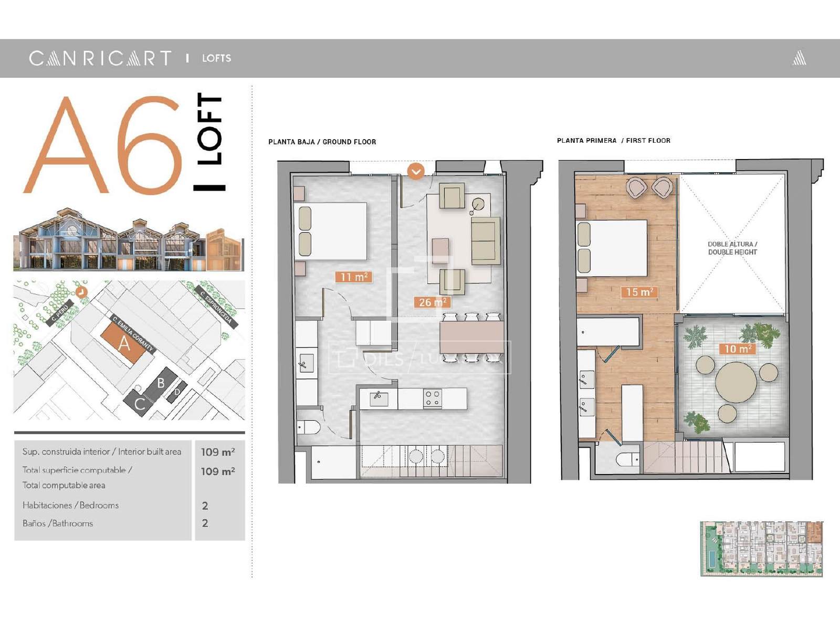Click the round side table in the living room
This screenshot has width=840, height=630.
(x=478, y=204)
